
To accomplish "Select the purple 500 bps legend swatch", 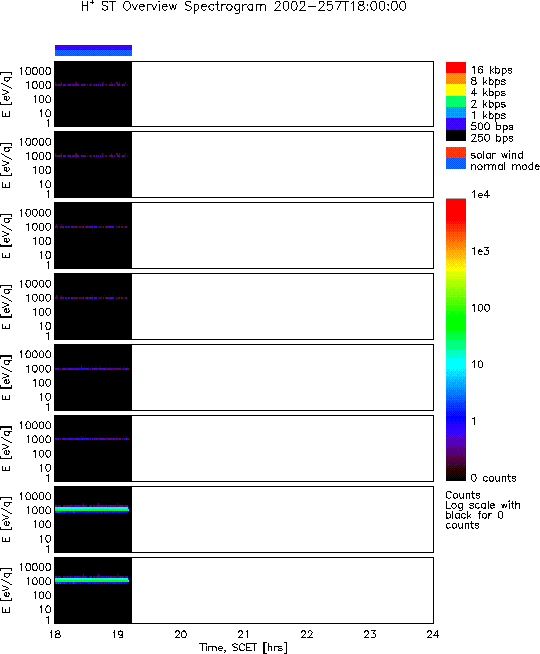I will point(456,124).
